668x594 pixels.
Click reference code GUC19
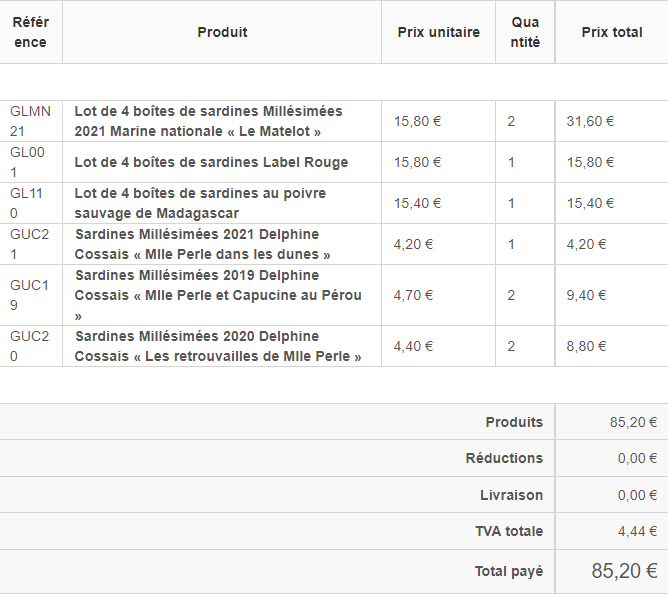29,295
